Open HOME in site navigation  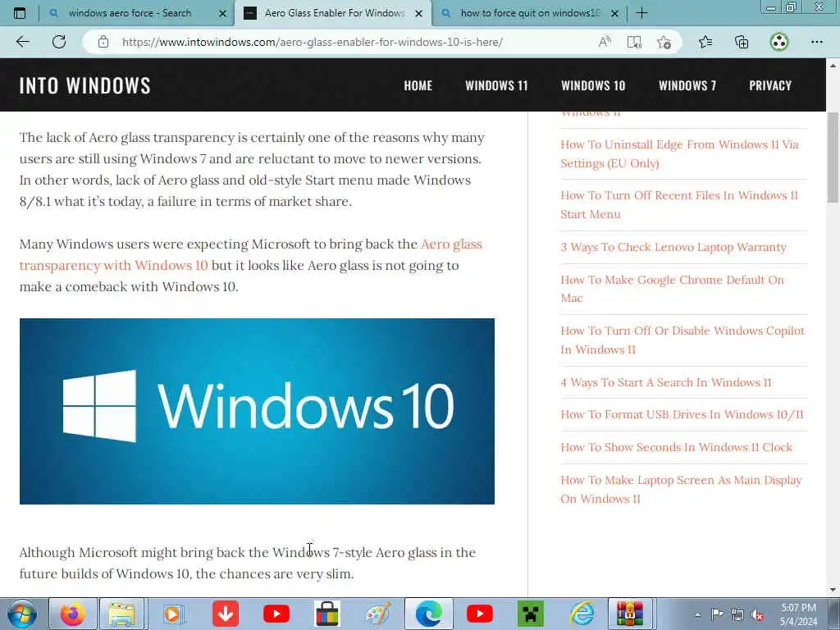[x=418, y=85]
